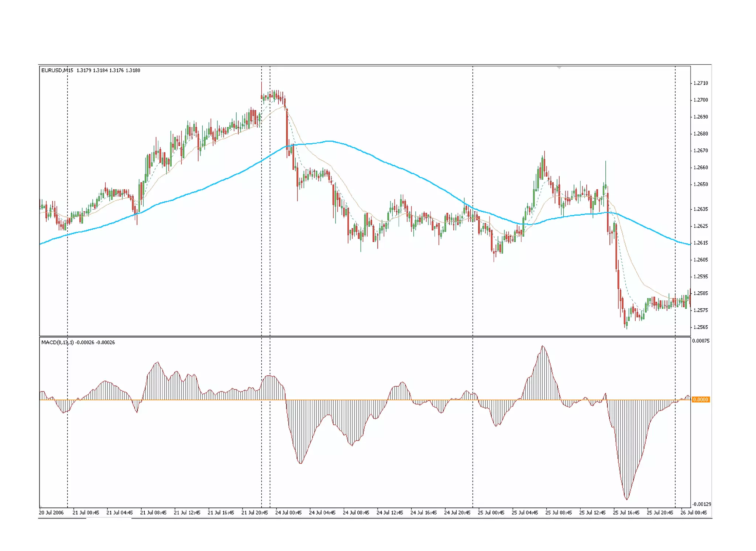Image resolution: width=756 pixels, height=551 pixels.
Task: Select the 1.2710 price axis label
Action: coord(700,83)
